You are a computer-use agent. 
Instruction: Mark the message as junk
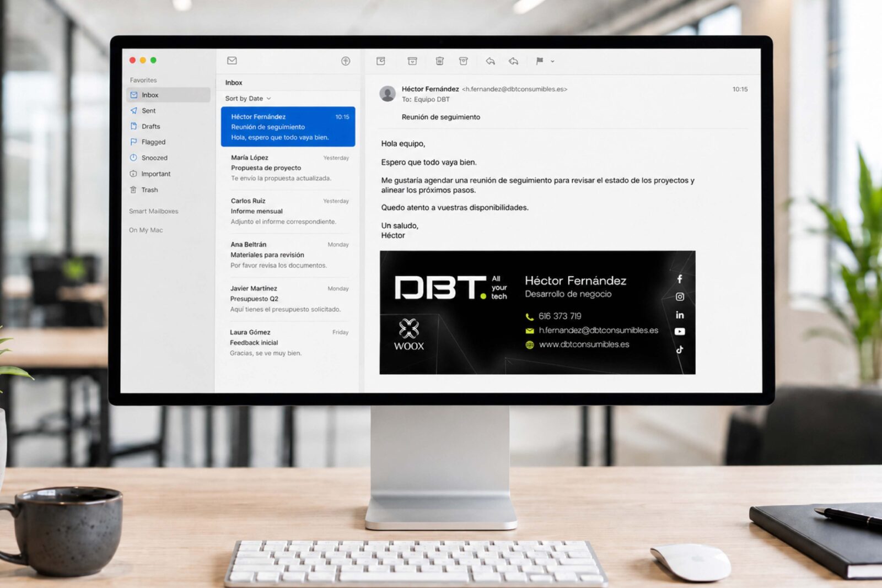pos(464,61)
